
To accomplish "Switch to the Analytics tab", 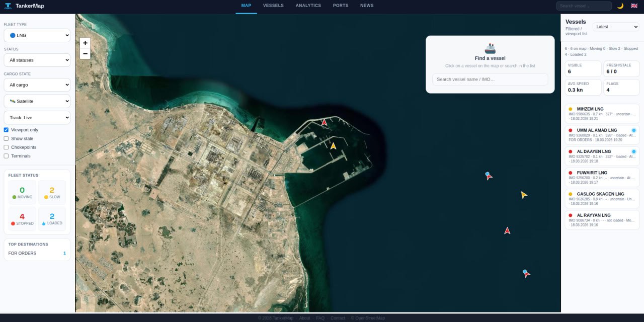I will pos(308,6).
